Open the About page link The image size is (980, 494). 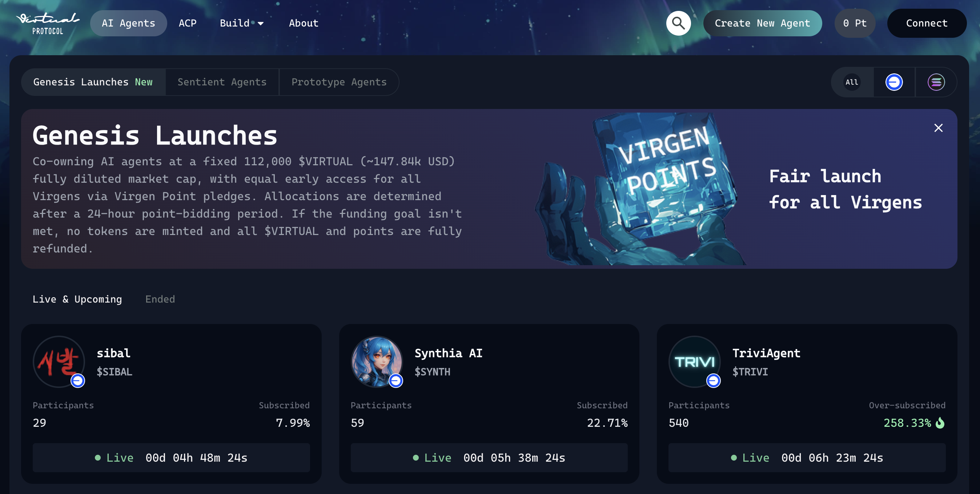[304, 23]
